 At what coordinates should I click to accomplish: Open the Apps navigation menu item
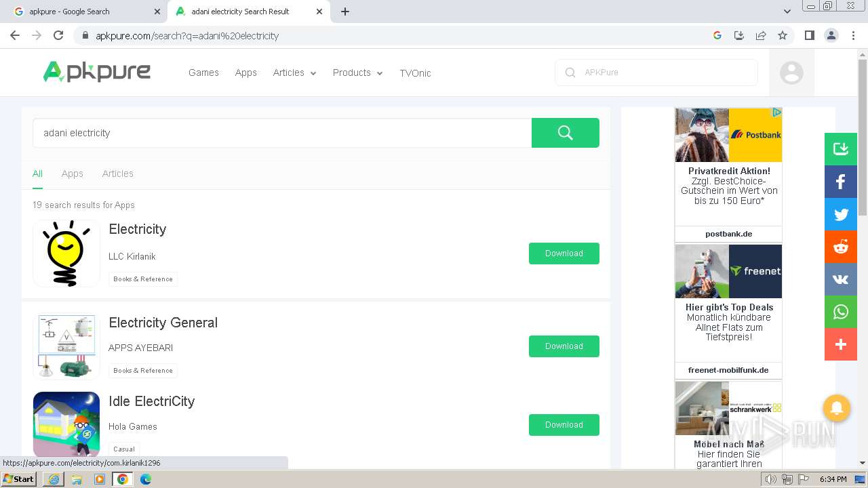click(x=246, y=73)
